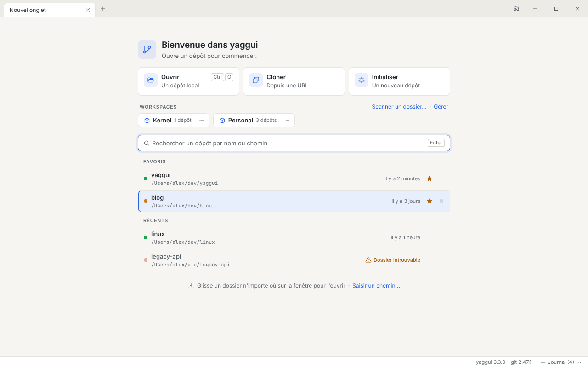This screenshot has width=588, height=368.
Task: Click the Cloner copy icon
Action: click(256, 80)
